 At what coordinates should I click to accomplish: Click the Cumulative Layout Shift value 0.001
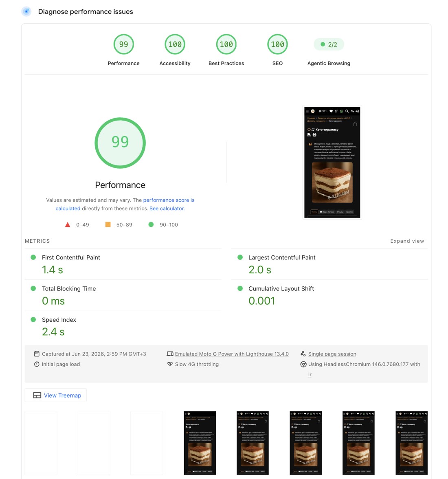(x=262, y=301)
